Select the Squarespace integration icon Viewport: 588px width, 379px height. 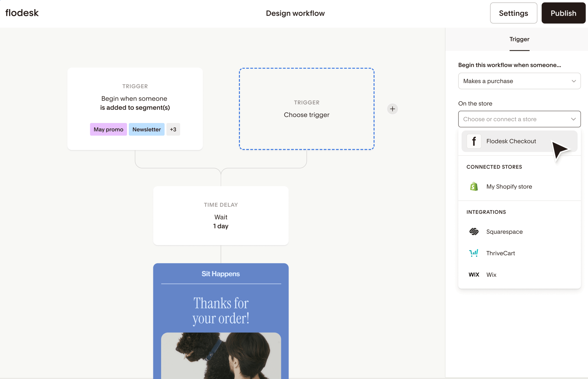click(474, 231)
